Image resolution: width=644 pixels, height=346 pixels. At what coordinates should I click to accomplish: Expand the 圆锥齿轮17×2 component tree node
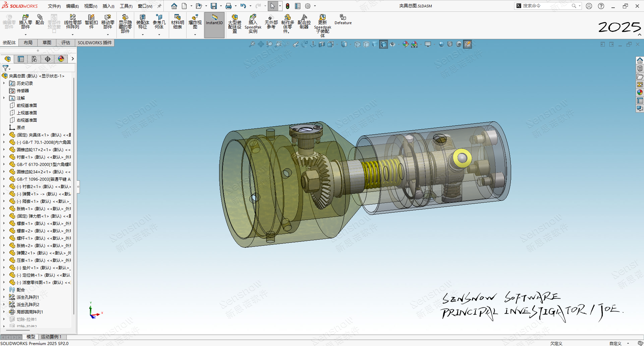tap(4, 150)
